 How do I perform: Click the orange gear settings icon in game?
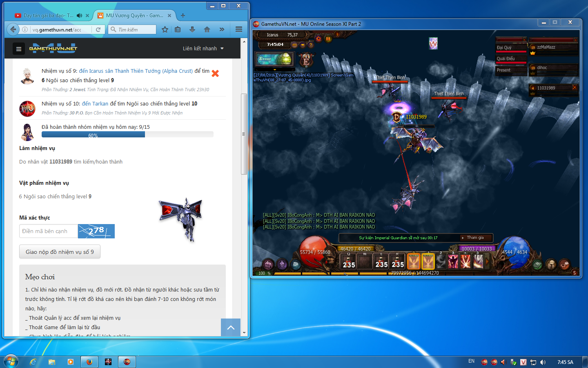[x=318, y=38]
